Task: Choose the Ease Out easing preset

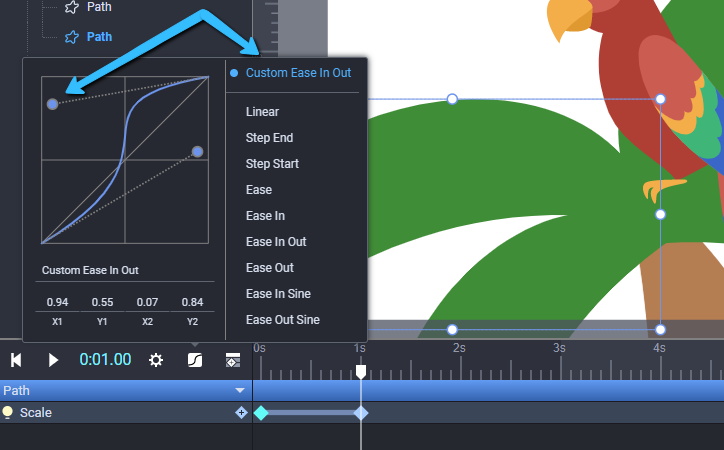Action: click(x=270, y=268)
